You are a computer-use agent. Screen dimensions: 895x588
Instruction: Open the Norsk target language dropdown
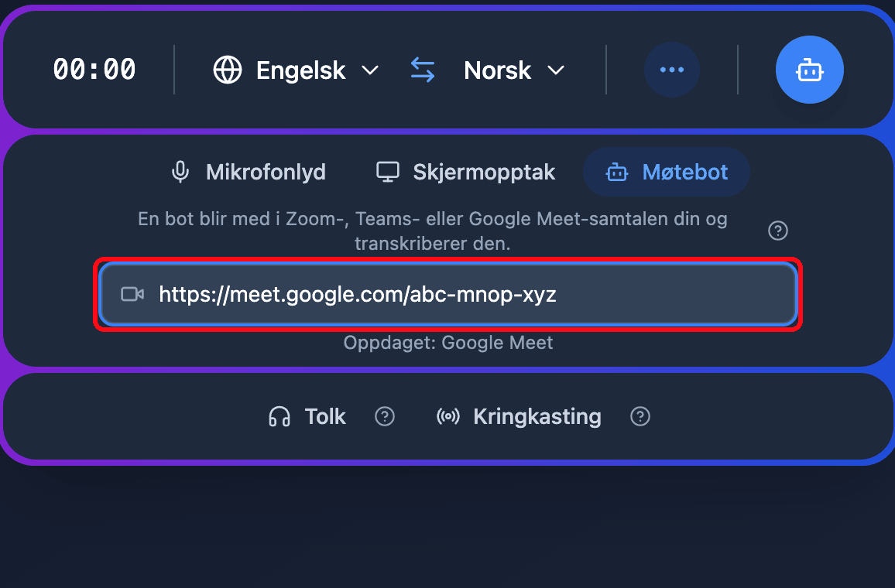coord(514,70)
